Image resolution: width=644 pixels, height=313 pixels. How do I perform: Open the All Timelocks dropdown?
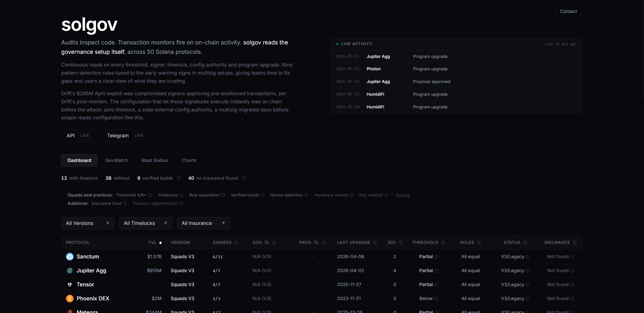[146, 223]
